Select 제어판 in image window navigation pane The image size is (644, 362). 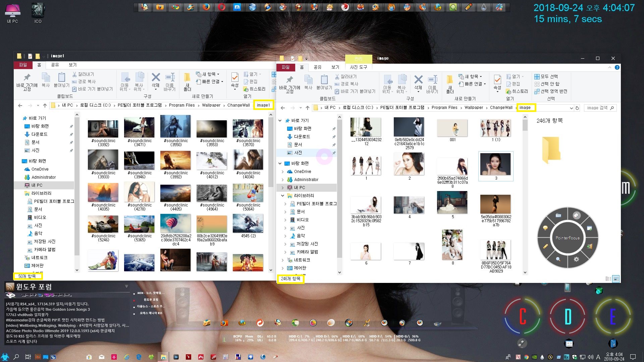[x=300, y=268]
